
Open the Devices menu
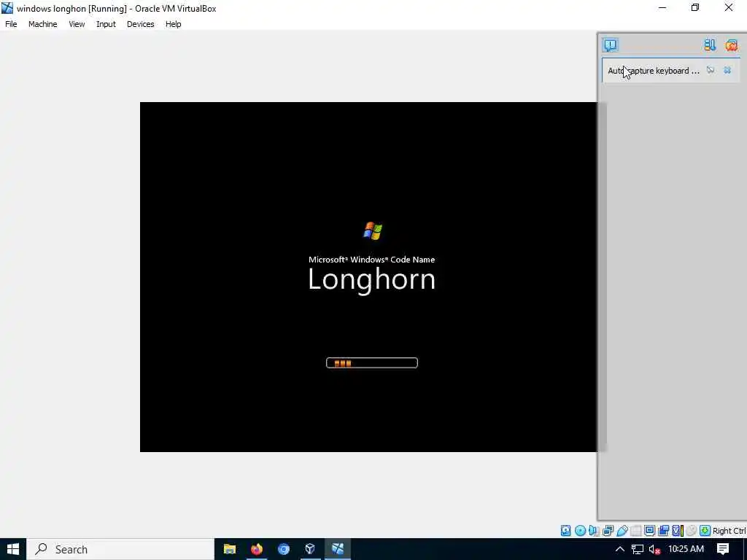coord(141,24)
